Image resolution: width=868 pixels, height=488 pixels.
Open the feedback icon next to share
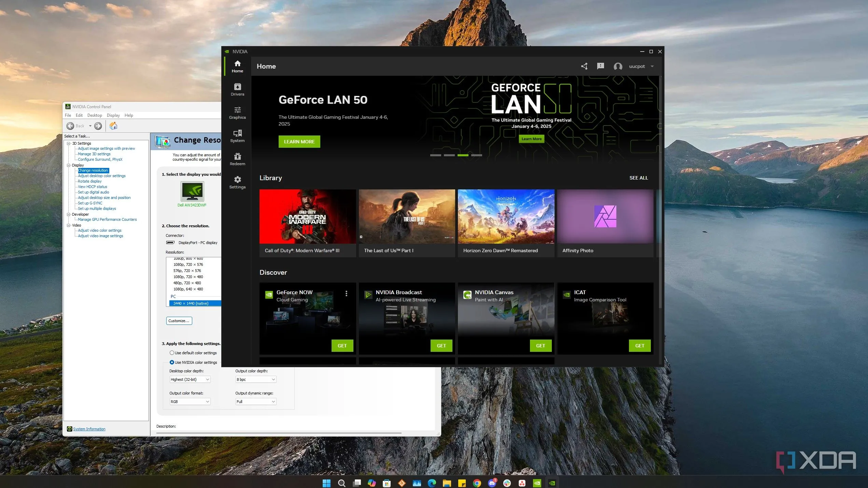tap(601, 66)
